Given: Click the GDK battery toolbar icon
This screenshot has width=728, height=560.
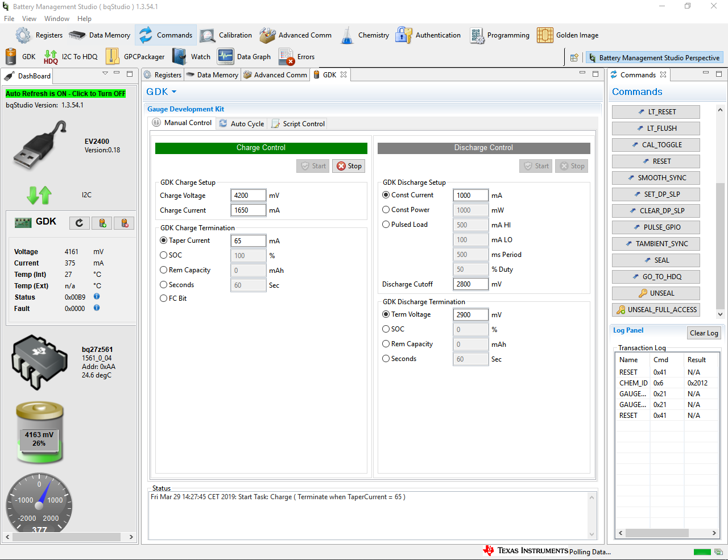Looking at the screenshot, I should 11,57.
